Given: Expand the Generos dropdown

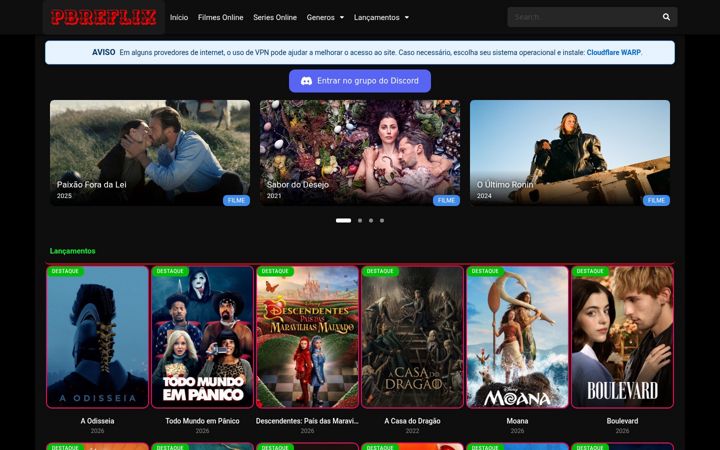Looking at the screenshot, I should (x=325, y=17).
